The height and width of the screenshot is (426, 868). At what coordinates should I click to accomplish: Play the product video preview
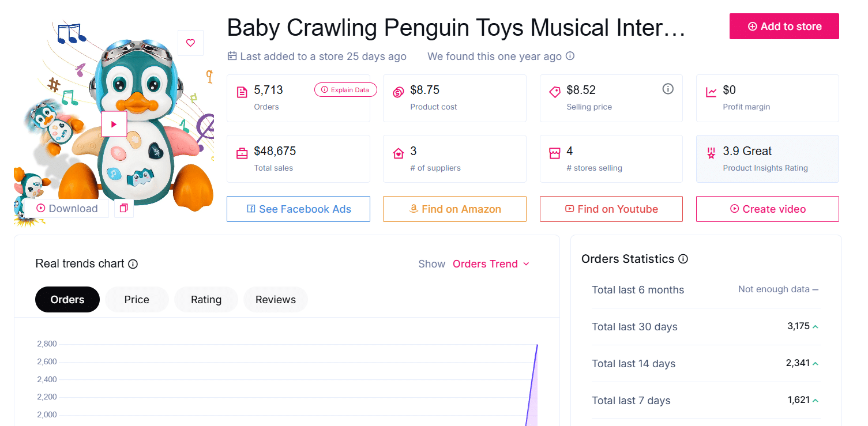[114, 123]
